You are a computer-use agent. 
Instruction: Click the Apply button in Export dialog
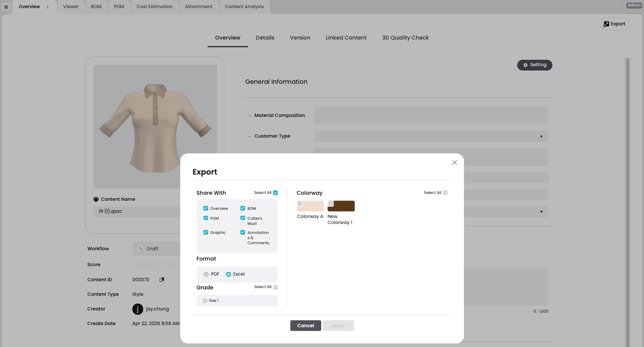(338, 326)
